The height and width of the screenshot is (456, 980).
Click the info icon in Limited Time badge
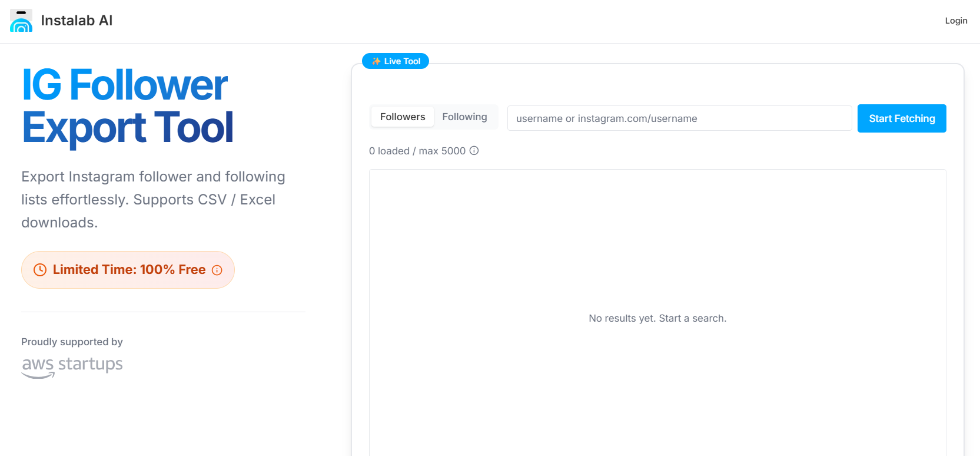click(x=217, y=270)
